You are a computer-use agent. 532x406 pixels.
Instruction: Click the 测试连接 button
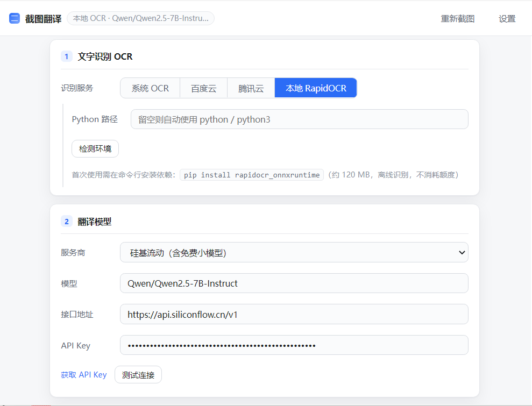click(x=138, y=375)
